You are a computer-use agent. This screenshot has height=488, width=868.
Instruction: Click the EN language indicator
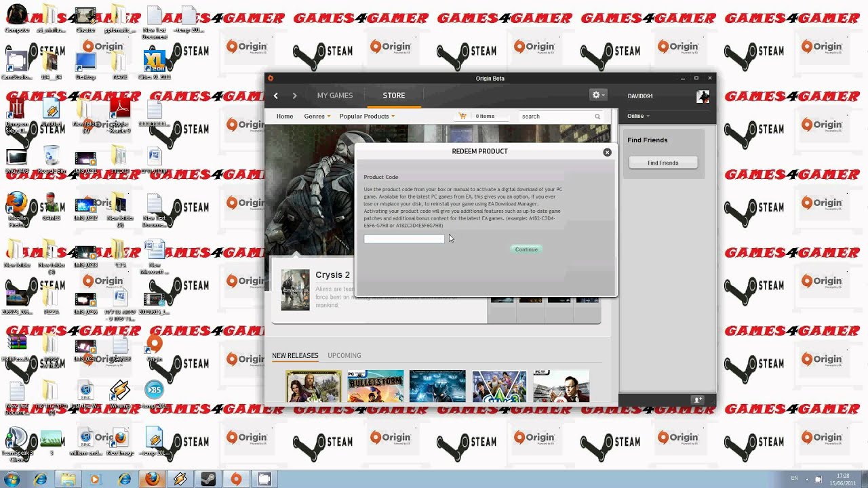point(794,479)
